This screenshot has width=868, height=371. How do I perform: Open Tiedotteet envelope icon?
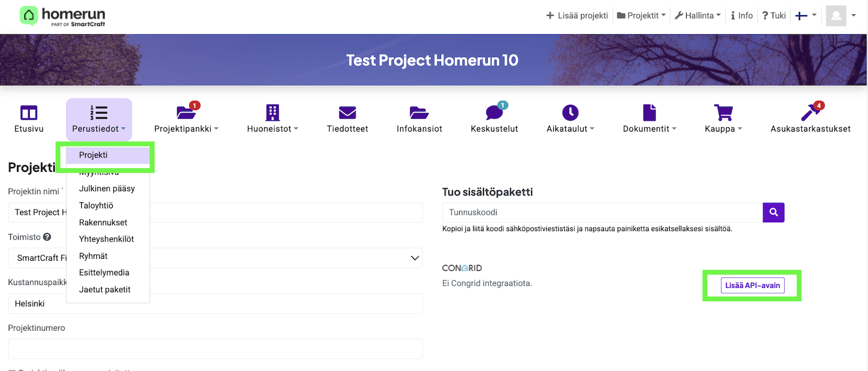point(347,113)
